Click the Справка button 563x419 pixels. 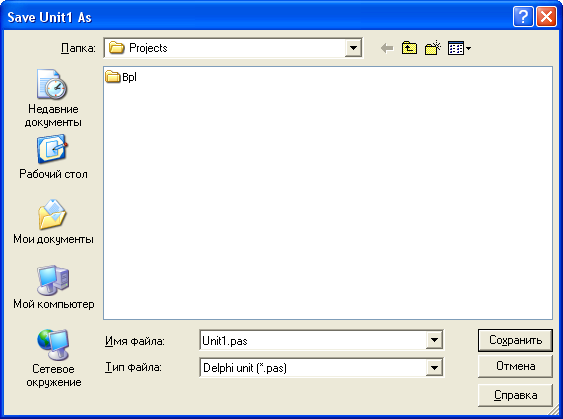[x=515, y=395]
